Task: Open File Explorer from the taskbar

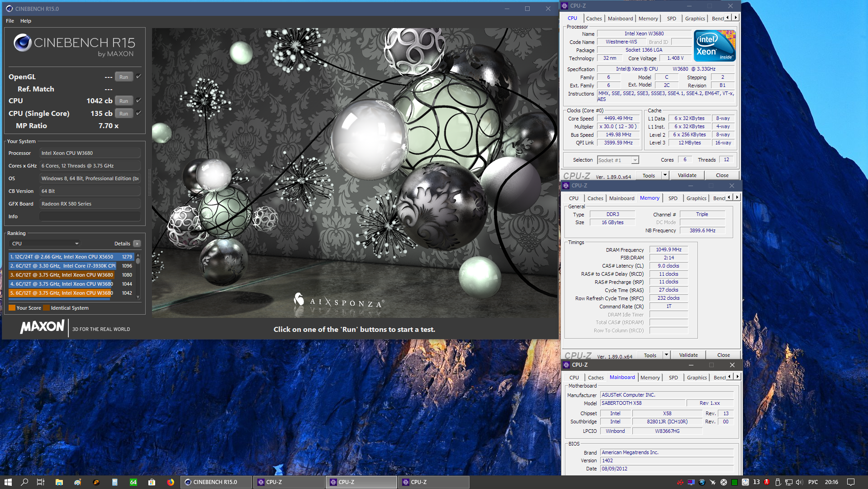Action: [x=59, y=482]
